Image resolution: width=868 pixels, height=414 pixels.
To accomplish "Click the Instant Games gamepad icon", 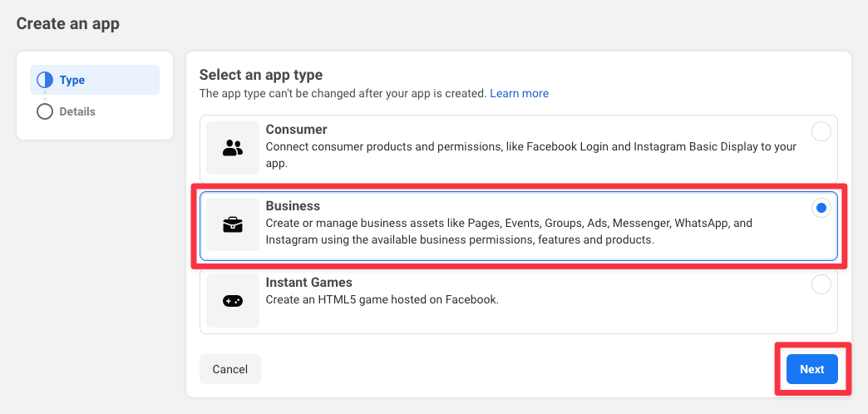I will 233,301.
